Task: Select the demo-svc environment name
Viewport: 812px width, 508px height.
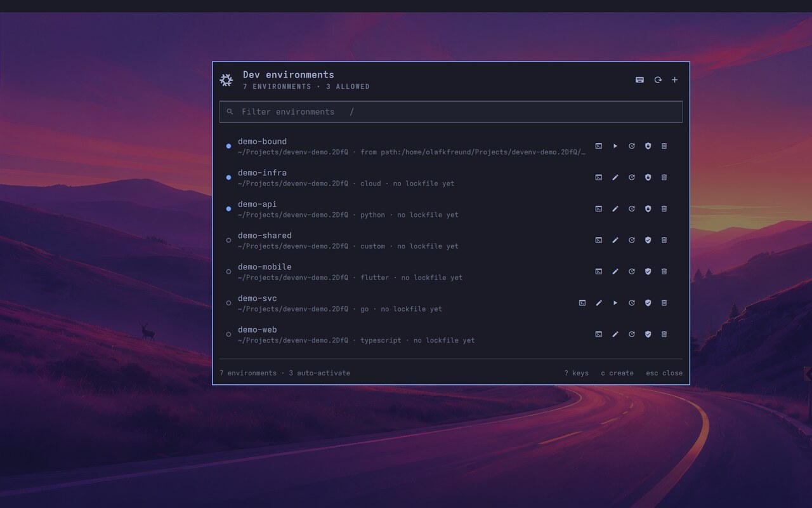Action: 257,298
